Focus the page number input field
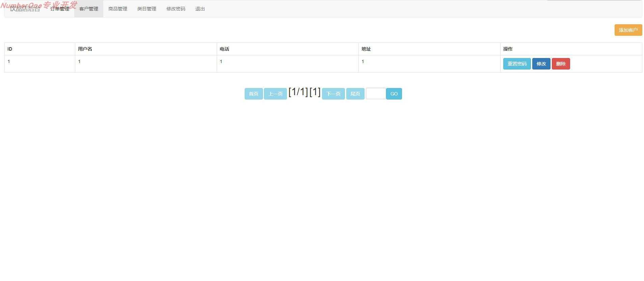Viewport: 644px width, 281px height. coord(376,93)
